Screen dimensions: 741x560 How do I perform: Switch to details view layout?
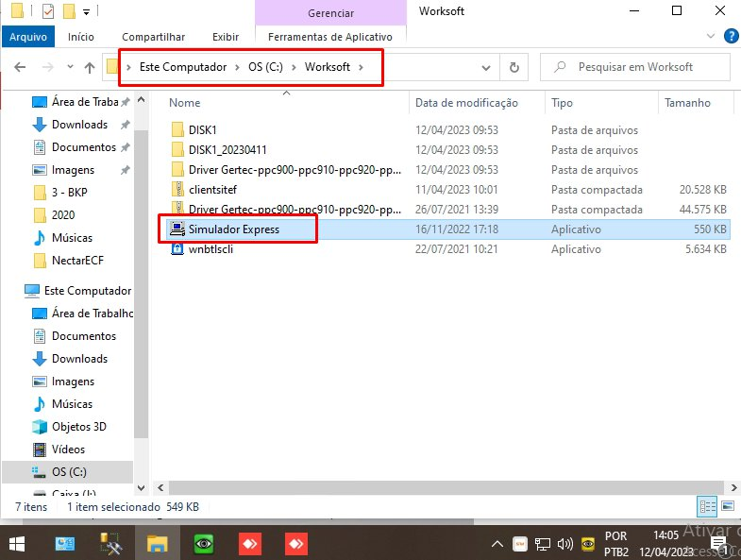[x=707, y=507]
